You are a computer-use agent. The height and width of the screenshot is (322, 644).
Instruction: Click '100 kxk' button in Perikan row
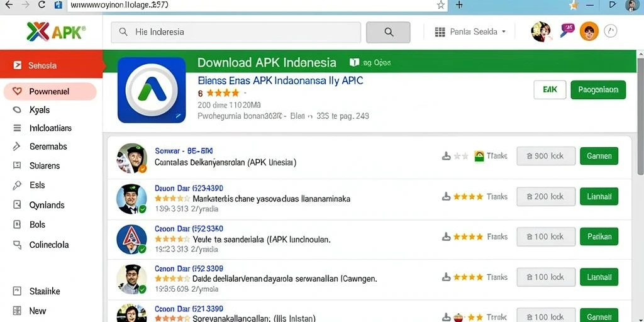pyautogui.click(x=546, y=236)
